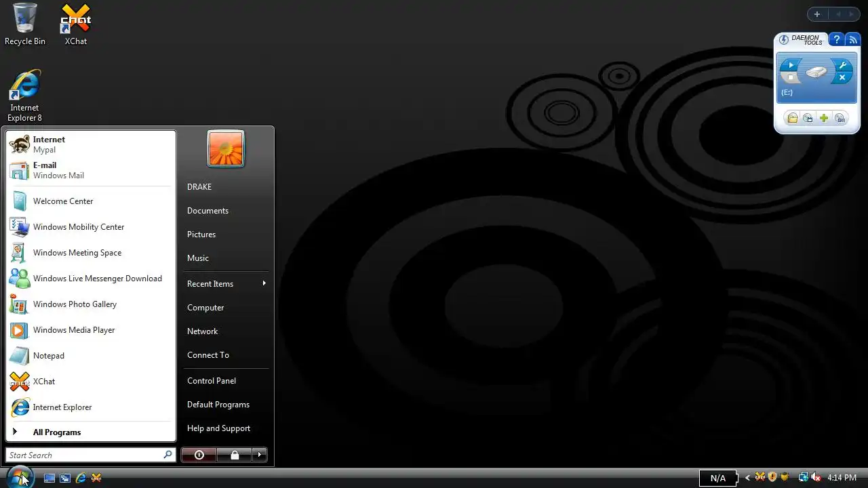Screen dimensions: 868x488
Task: Click the orange security shield tray icon
Action: (x=772, y=477)
